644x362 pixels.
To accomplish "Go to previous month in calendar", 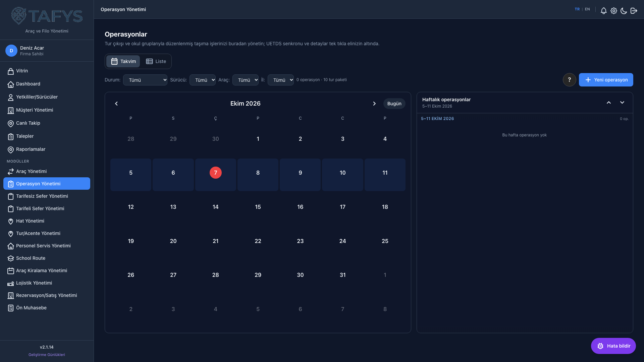I will pyautogui.click(x=116, y=104).
